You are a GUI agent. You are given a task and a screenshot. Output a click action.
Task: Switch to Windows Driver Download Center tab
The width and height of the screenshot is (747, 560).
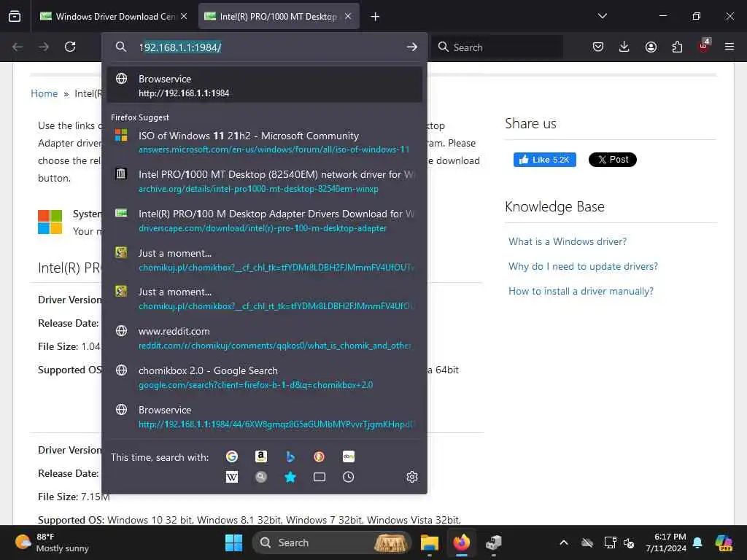click(x=113, y=16)
